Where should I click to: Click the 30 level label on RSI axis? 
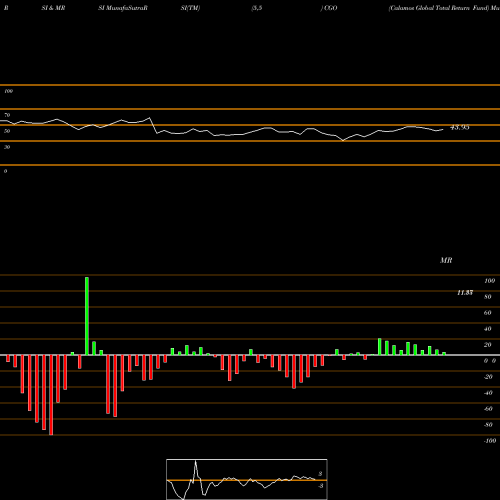click(7, 147)
